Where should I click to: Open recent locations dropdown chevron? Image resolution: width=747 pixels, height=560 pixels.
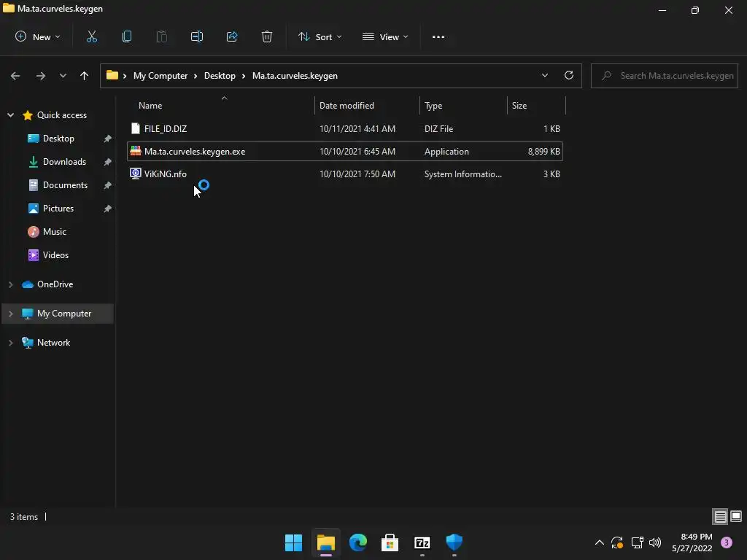coord(63,76)
